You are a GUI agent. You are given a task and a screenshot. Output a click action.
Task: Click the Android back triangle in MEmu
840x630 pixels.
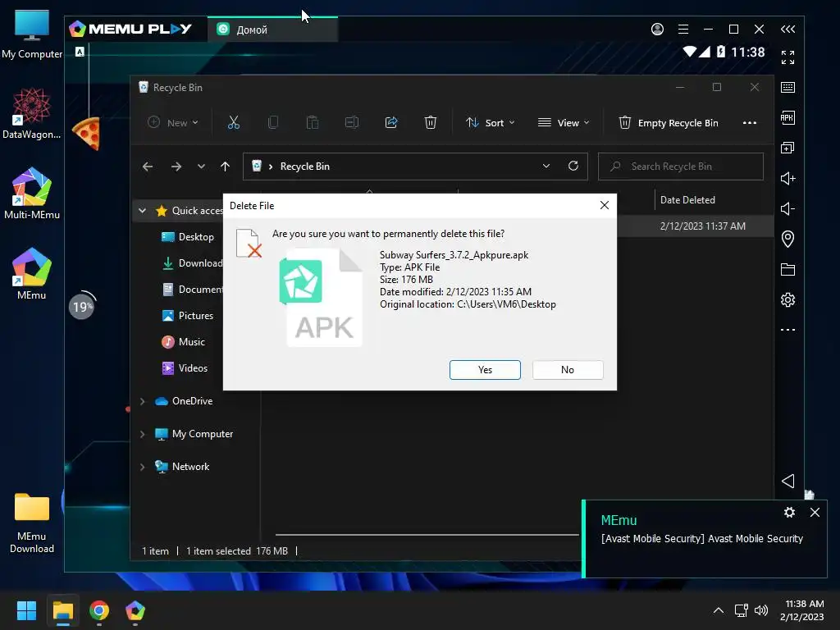(x=787, y=481)
